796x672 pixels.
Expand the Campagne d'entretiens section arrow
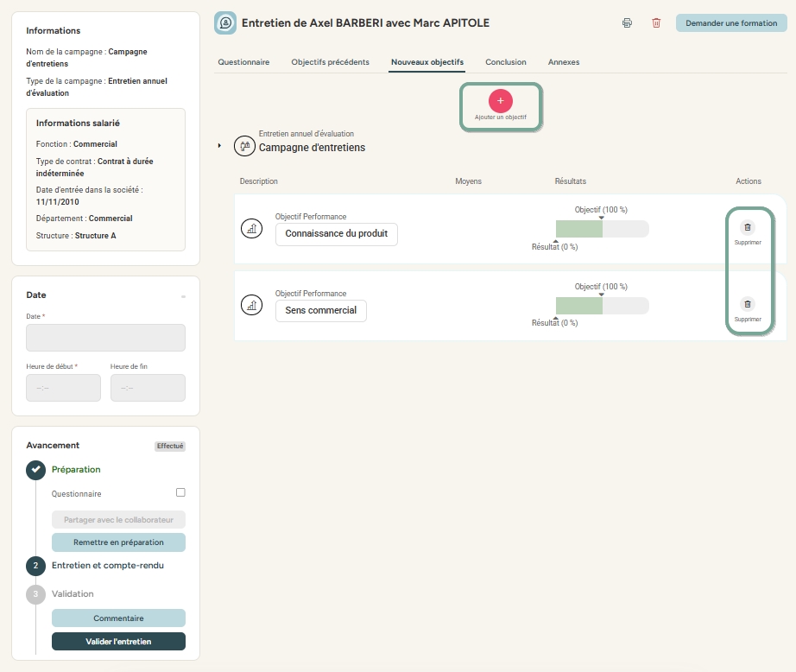(220, 146)
